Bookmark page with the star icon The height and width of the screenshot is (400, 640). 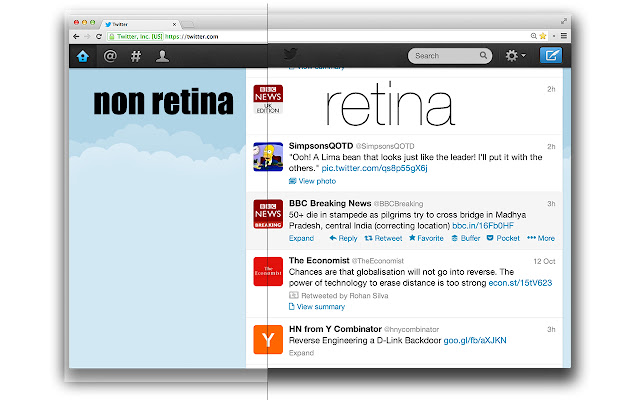(x=543, y=36)
